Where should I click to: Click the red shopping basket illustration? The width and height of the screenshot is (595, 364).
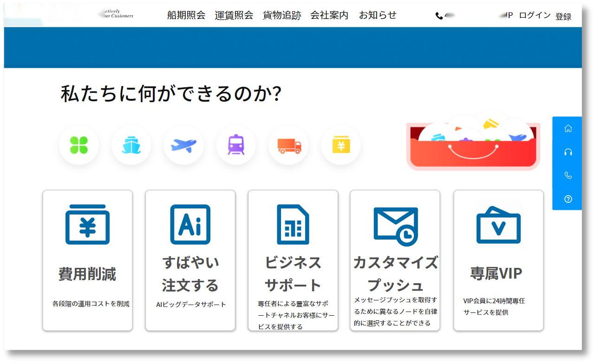(x=473, y=148)
